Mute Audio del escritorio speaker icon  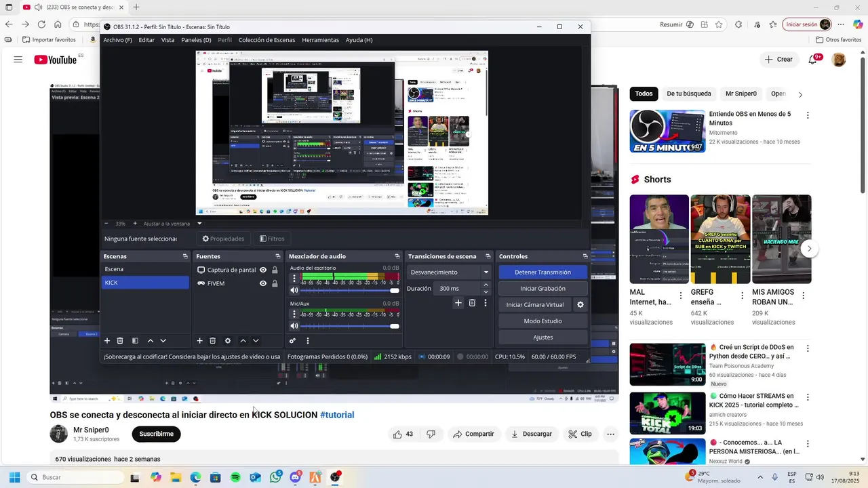pyautogui.click(x=294, y=290)
